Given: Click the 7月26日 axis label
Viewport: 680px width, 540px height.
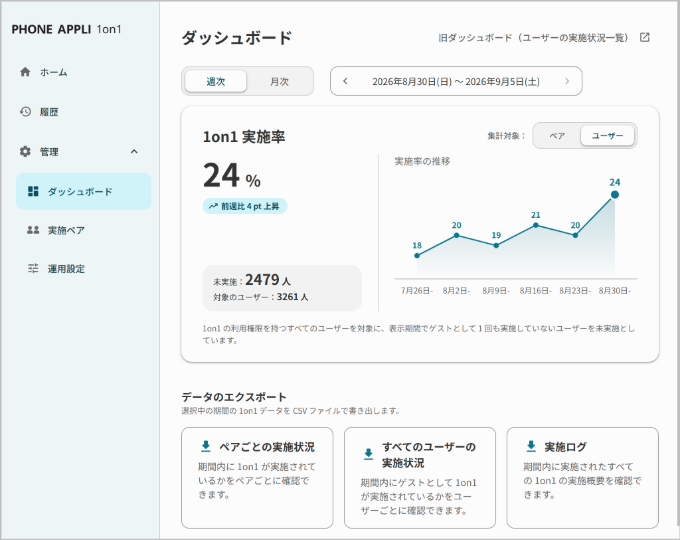Looking at the screenshot, I should (x=417, y=291).
